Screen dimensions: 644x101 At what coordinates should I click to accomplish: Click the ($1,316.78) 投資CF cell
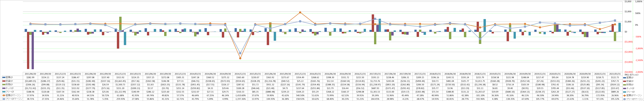(270, 81)
